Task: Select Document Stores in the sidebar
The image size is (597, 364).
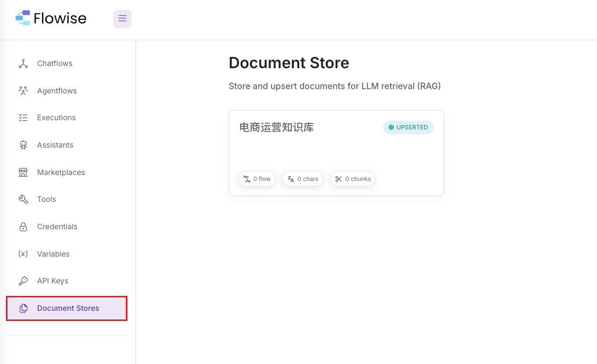Action: tap(67, 308)
